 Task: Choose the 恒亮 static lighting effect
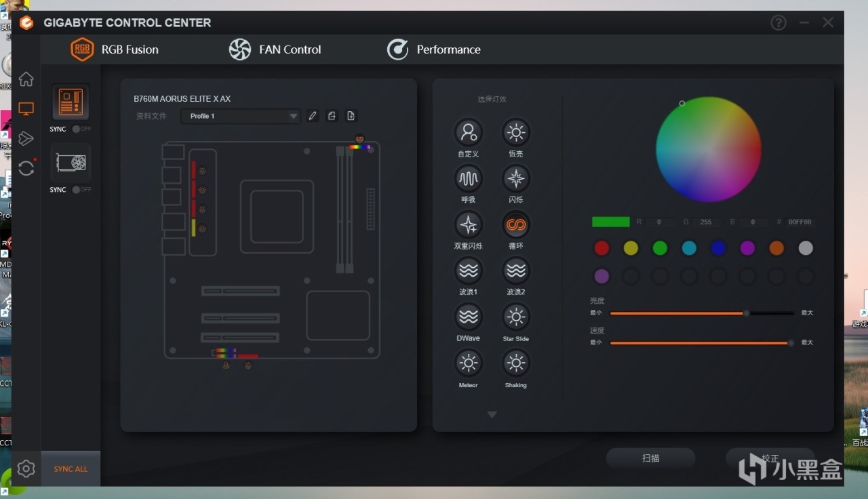[x=515, y=132]
